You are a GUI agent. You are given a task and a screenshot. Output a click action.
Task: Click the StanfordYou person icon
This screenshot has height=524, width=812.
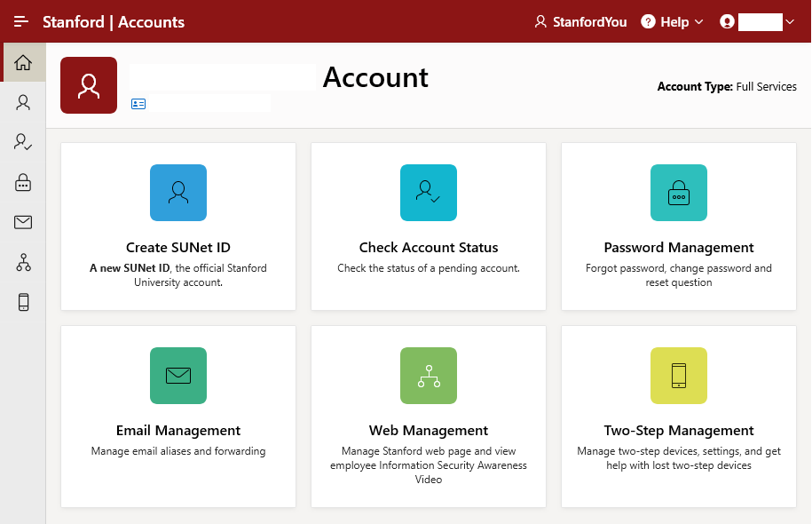tap(540, 22)
